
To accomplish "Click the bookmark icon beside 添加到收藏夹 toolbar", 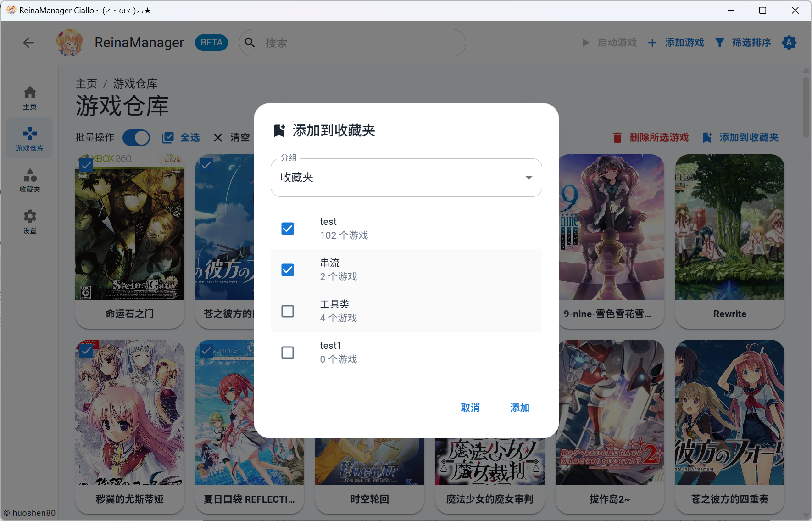I will pos(707,138).
